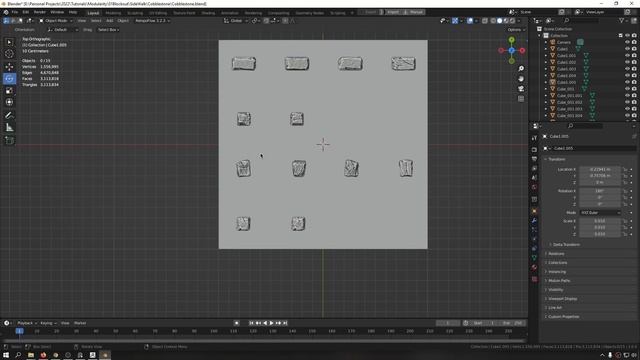This screenshot has height=360, width=640.
Task: Open the Orientation Default dropdown
Action: 62,30
